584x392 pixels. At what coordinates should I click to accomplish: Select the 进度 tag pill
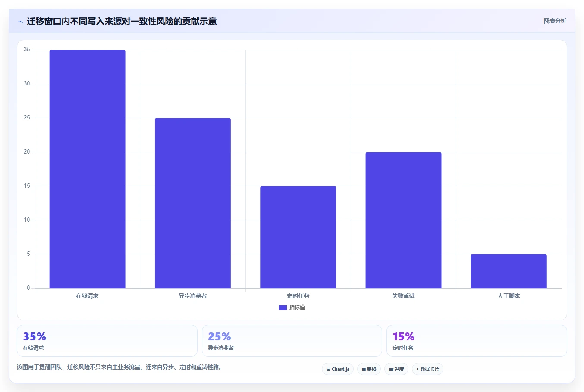click(396, 369)
